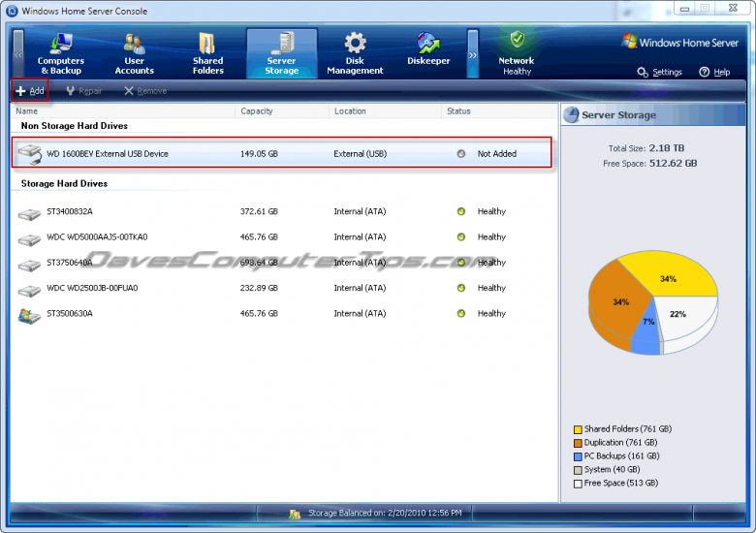Viewport: 756px width, 533px height.
Task: Sort drives by the Name column header
Action: pyautogui.click(x=27, y=111)
